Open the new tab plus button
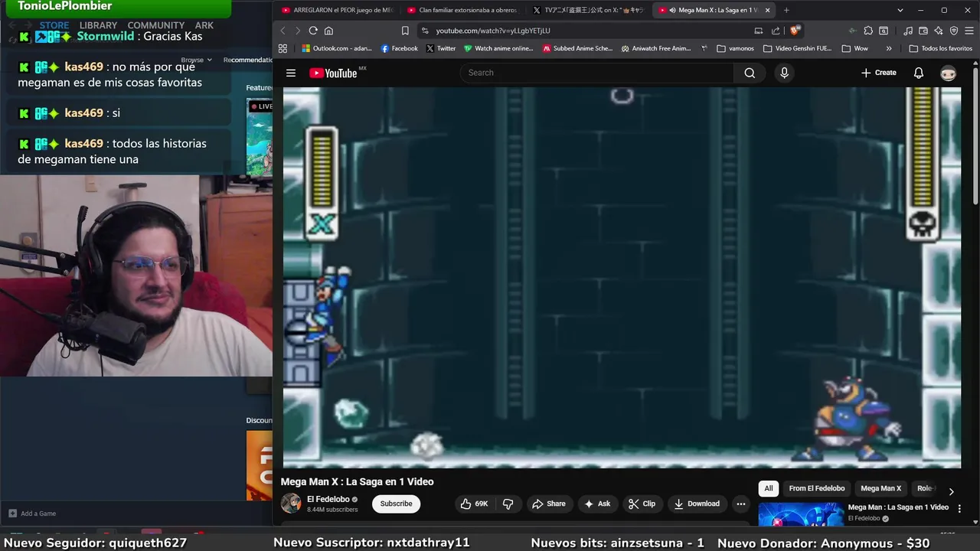Screen dimensions: 980x551 [x=786, y=10]
